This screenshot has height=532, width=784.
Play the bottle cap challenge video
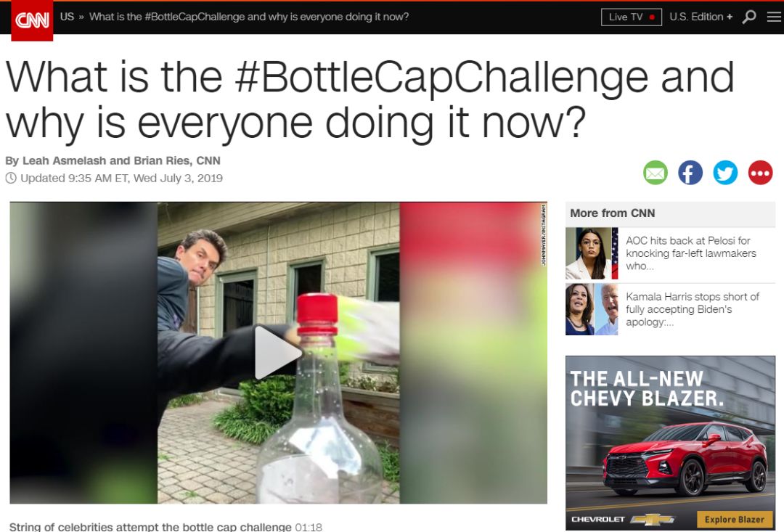click(x=278, y=353)
